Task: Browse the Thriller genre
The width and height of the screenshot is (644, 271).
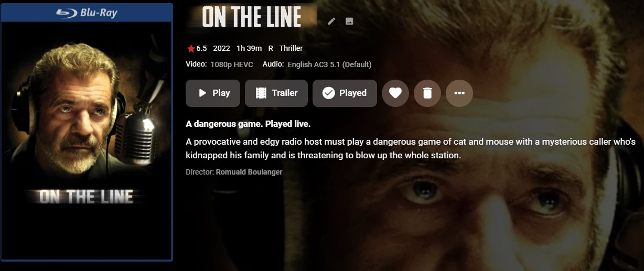Action: click(x=291, y=48)
